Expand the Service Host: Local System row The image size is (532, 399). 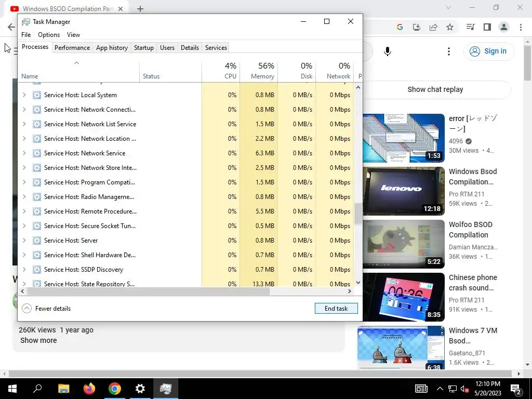[24, 95]
